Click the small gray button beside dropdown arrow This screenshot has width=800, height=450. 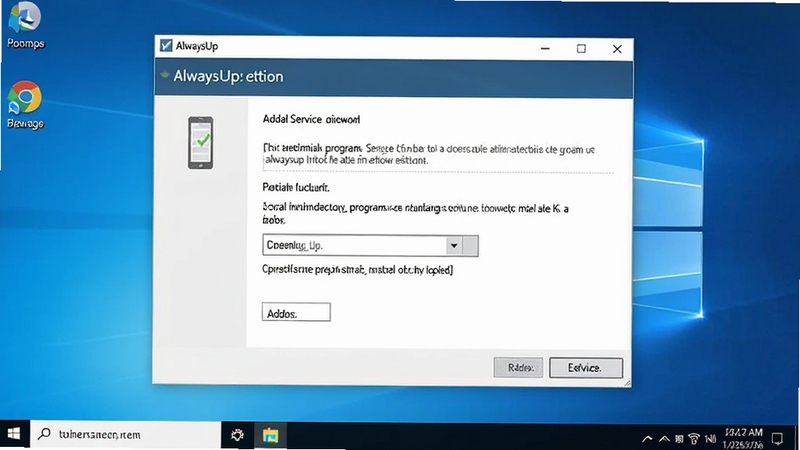tap(470, 245)
